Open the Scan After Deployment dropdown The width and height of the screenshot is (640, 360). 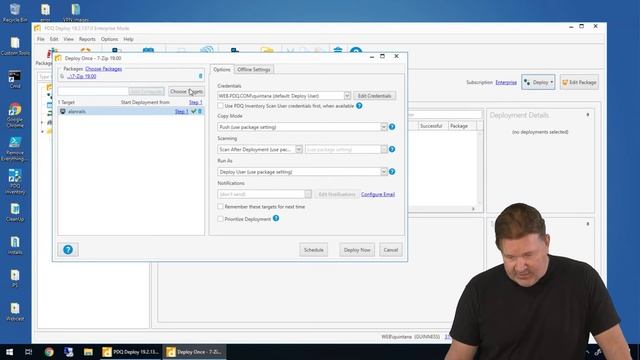coord(299,149)
